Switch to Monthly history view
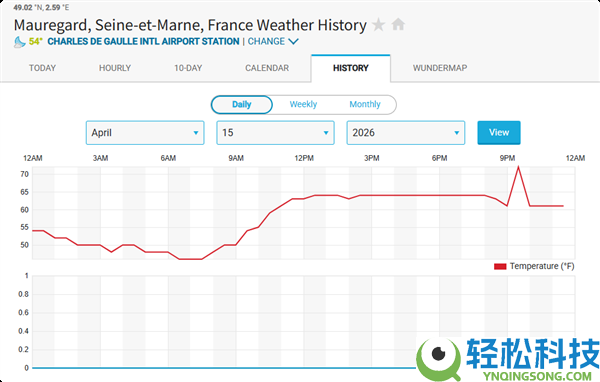The image size is (600, 382). tap(365, 104)
